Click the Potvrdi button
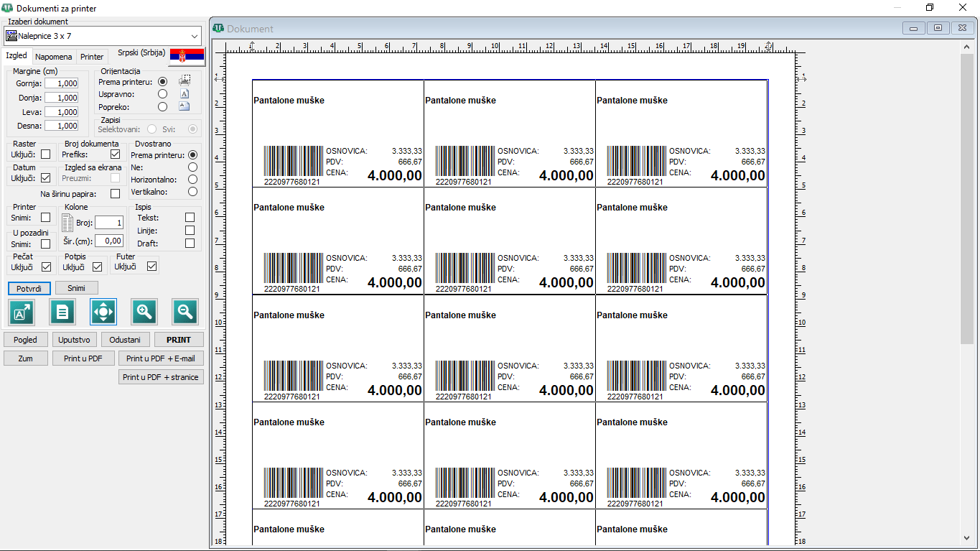This screenshot has height=551, width=980. (29, 288)
